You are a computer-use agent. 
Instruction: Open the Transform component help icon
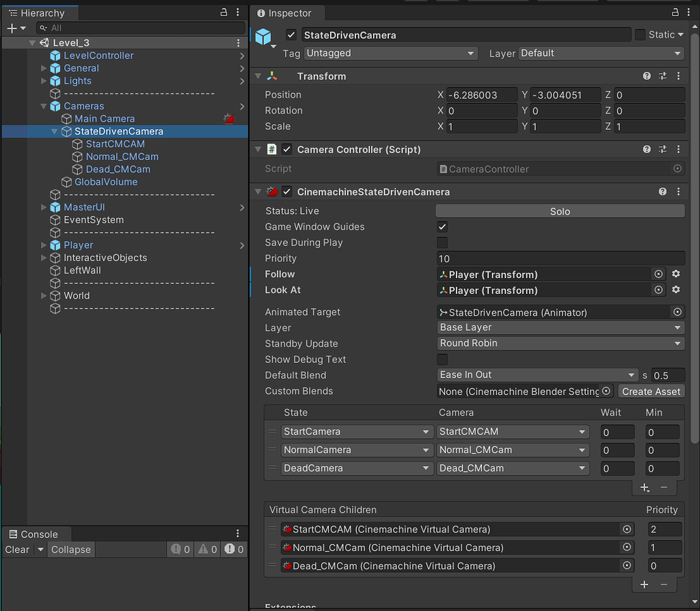coord(647,76)
